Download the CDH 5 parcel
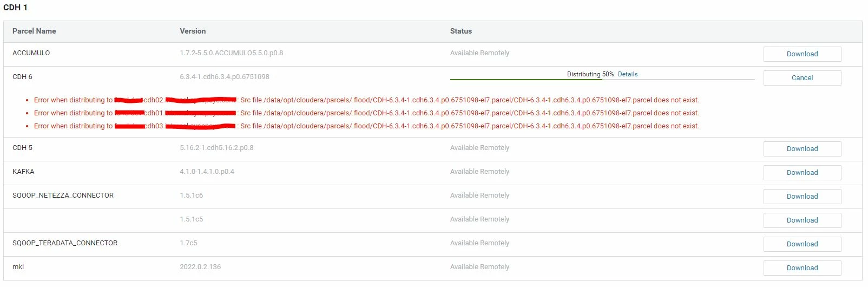 pos(802,149)
